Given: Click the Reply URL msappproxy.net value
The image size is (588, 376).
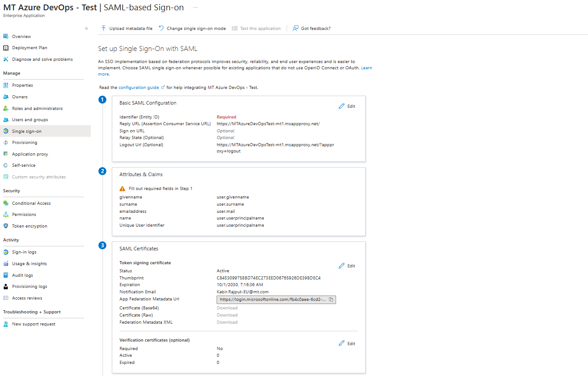Looking at the screenshot, I should pyautogui.click(x=268, y=124).
